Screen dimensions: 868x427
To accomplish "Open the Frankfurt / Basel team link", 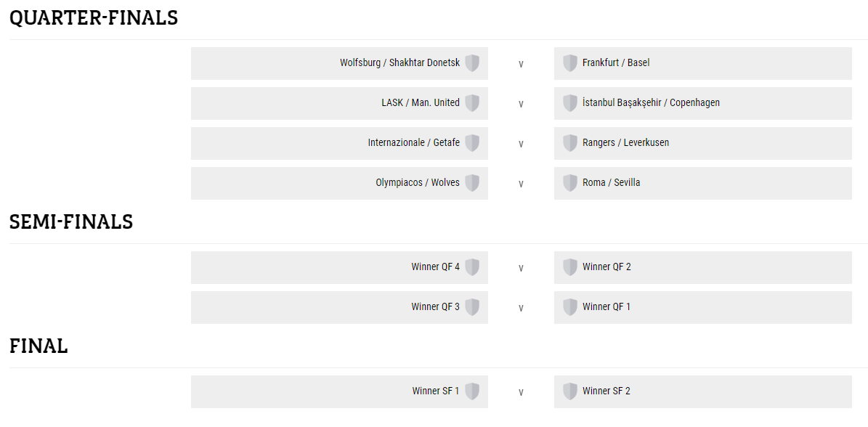I will (616, 63).
